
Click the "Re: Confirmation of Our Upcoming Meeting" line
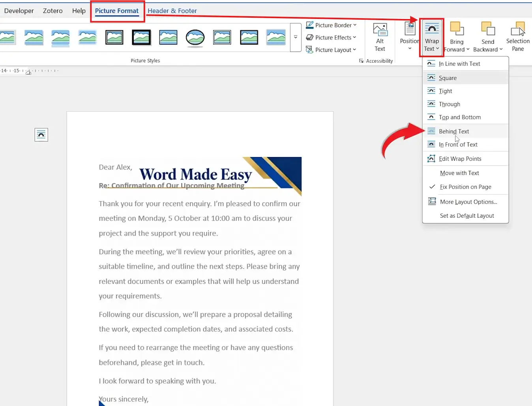coord(171,186)
